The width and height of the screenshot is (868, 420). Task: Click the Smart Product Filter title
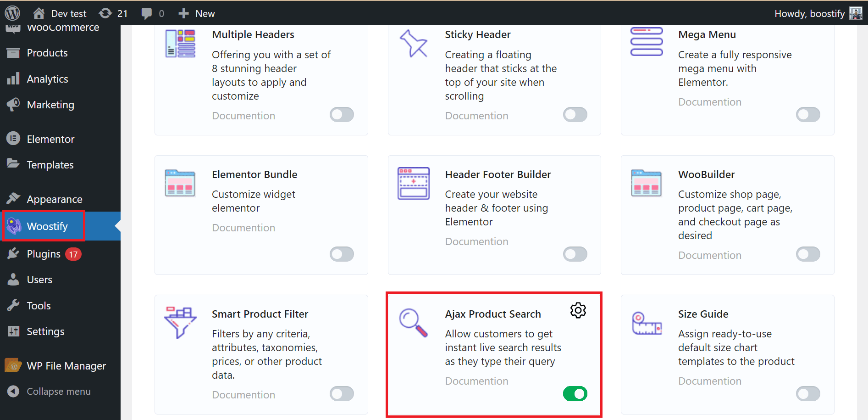[260, 314]
